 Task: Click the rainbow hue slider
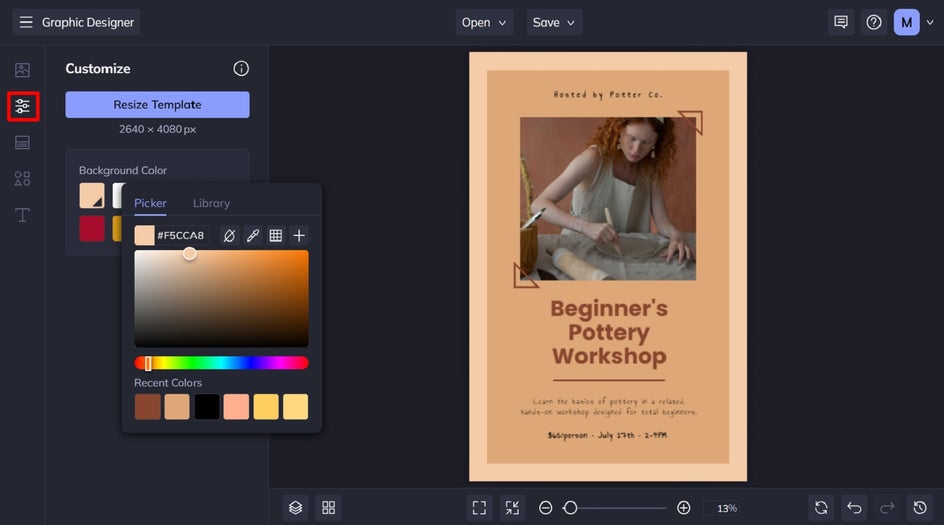221,363
